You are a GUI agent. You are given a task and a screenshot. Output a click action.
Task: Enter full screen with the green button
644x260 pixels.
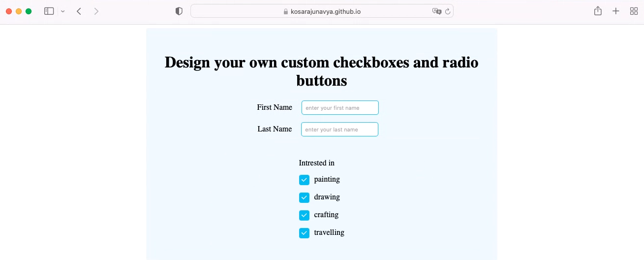(29, 11)
